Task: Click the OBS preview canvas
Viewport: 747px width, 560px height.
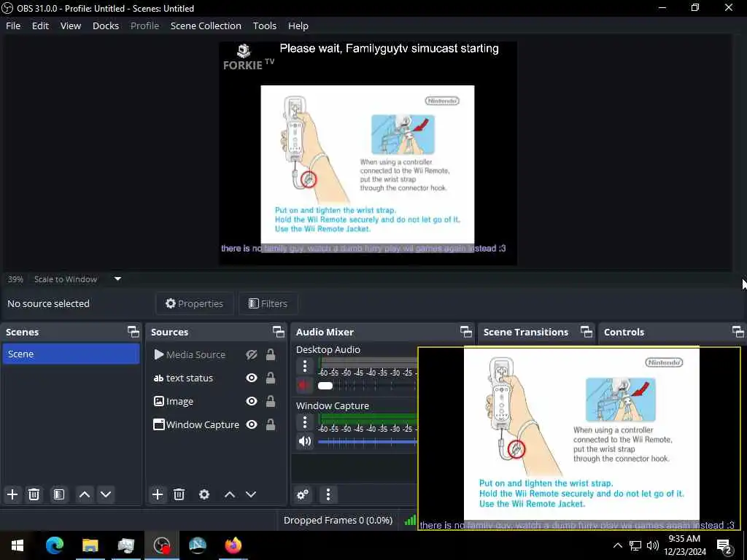Action: [368, 153]
